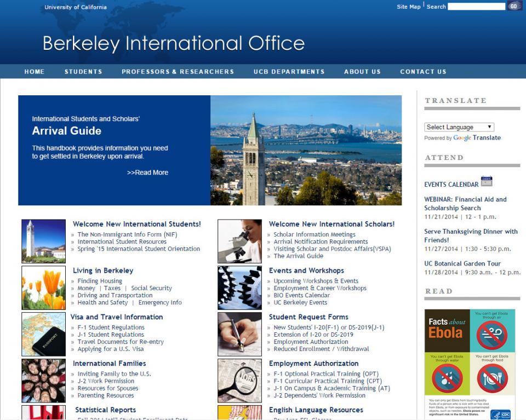Open the Statistical Reports heading link

pos(106,410)
